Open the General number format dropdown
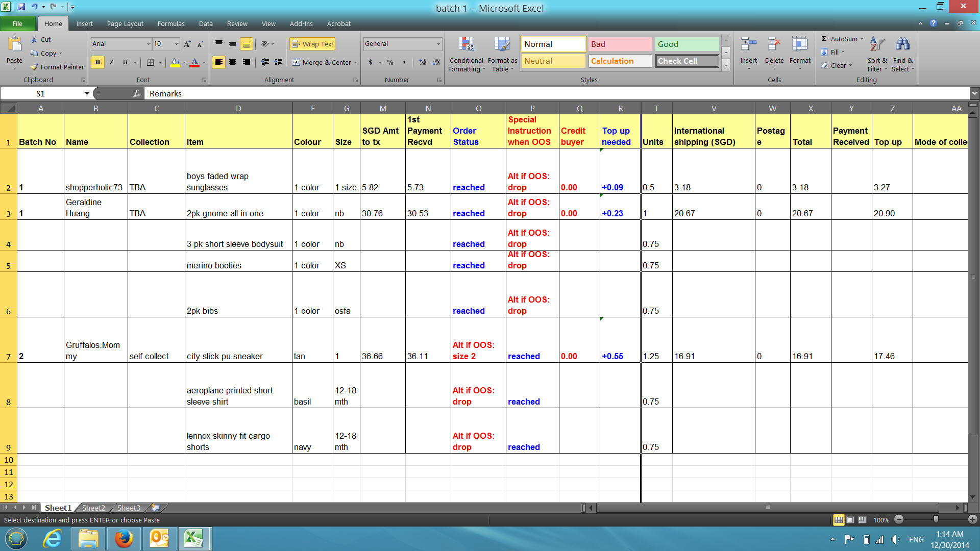980x551 pixels. click(x=438, y=44)
